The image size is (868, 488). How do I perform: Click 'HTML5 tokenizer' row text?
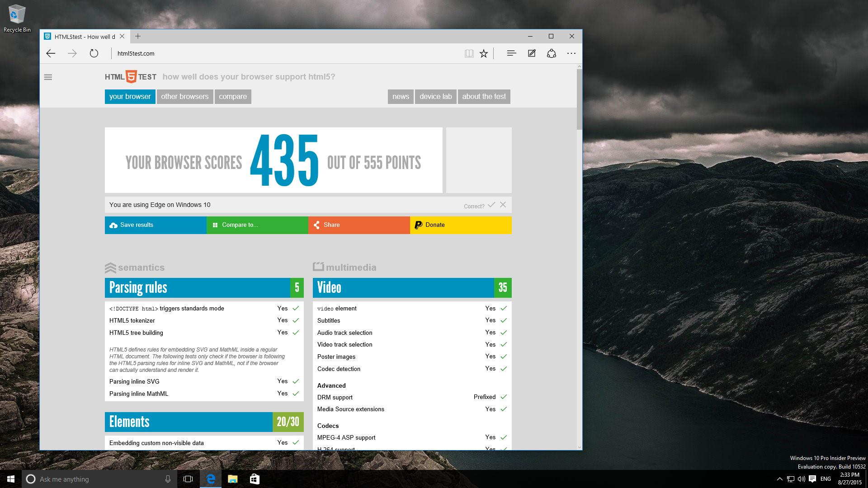pos(132,320)
